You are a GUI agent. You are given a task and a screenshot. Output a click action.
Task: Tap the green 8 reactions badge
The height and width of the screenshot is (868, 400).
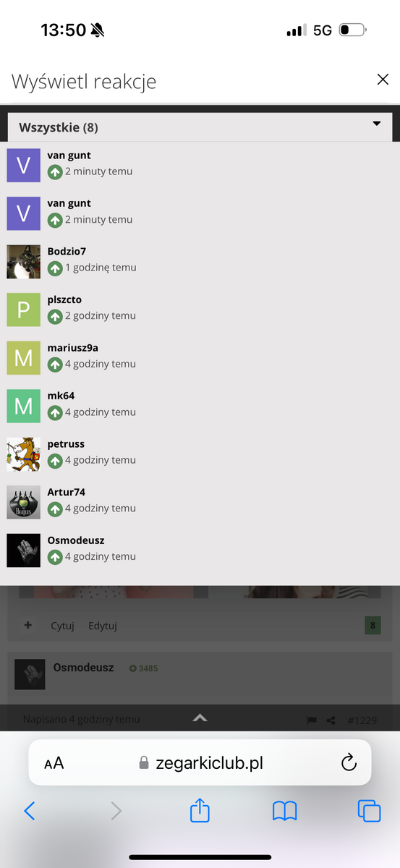(x=373, y=626)
